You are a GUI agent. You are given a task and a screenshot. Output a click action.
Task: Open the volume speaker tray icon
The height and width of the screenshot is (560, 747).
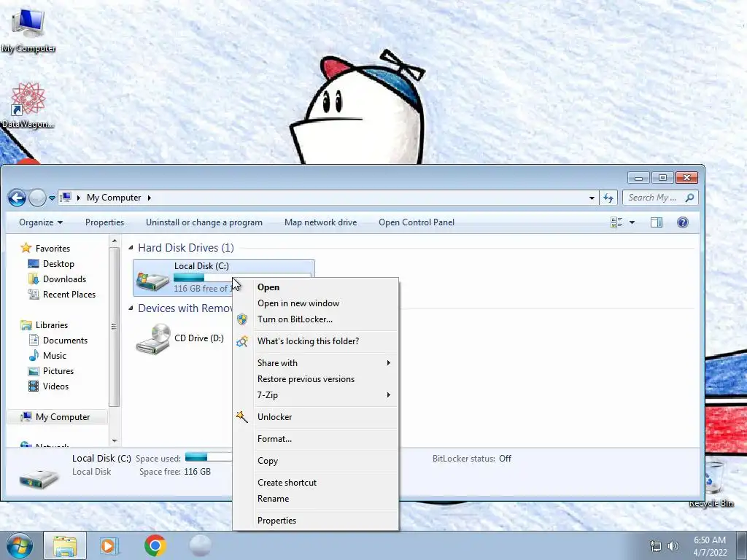tap(673, 546)
